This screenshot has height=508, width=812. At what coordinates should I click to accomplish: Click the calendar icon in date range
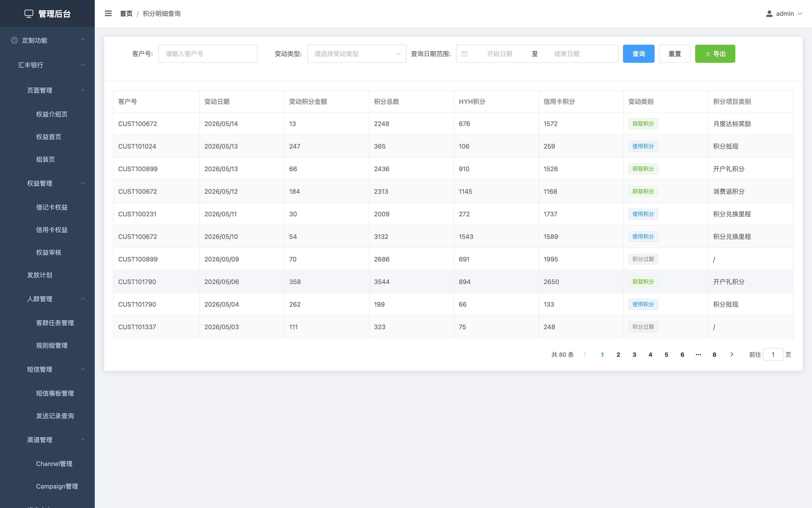tap(464, 54)
